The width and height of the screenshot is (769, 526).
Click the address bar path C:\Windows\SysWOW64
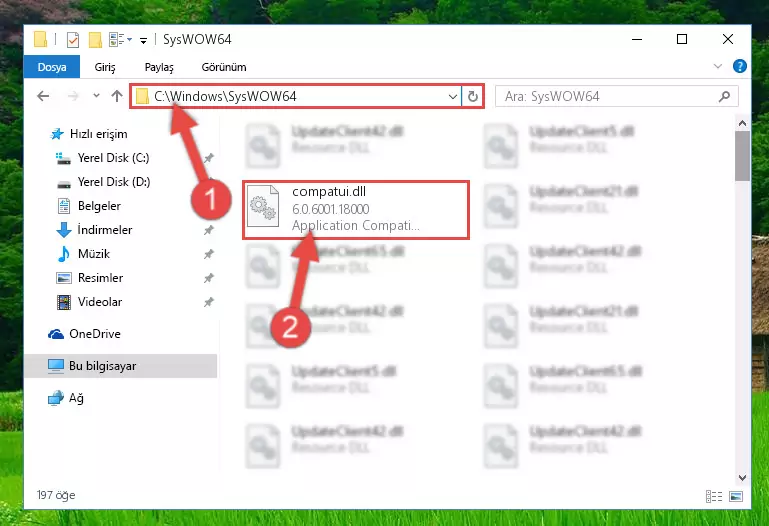tap(225, 96)
